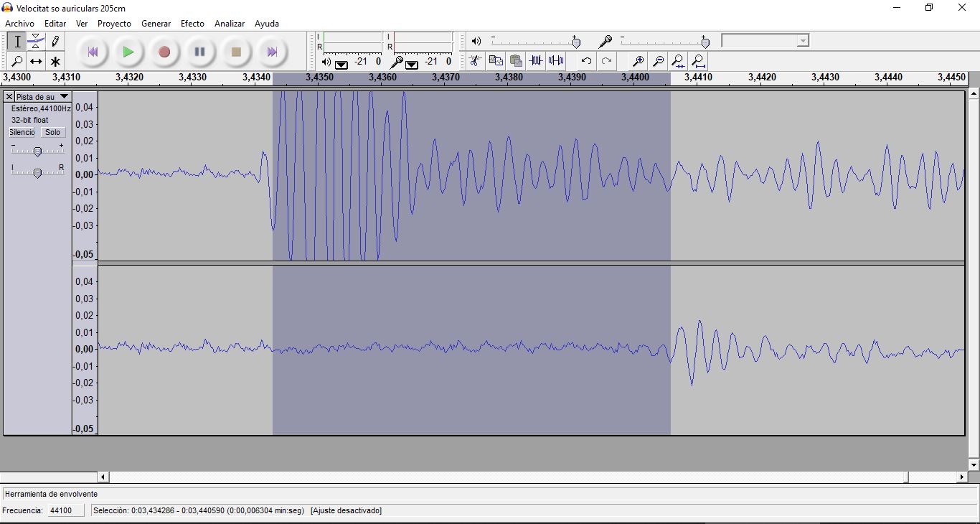This screenshot has height=524, width=980.
Task: Open the Efecto menu
Action: click(x=192, y=24)
